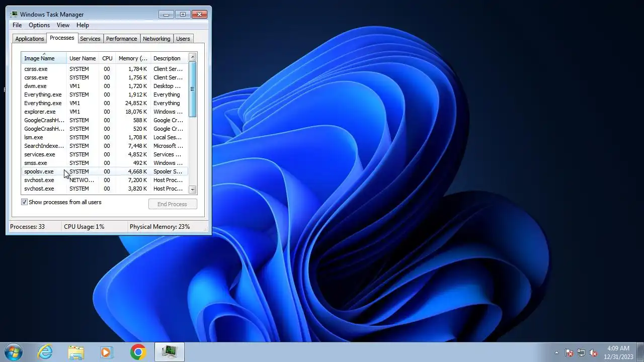Sort by Description column header
644x362 pixels.
169,58
